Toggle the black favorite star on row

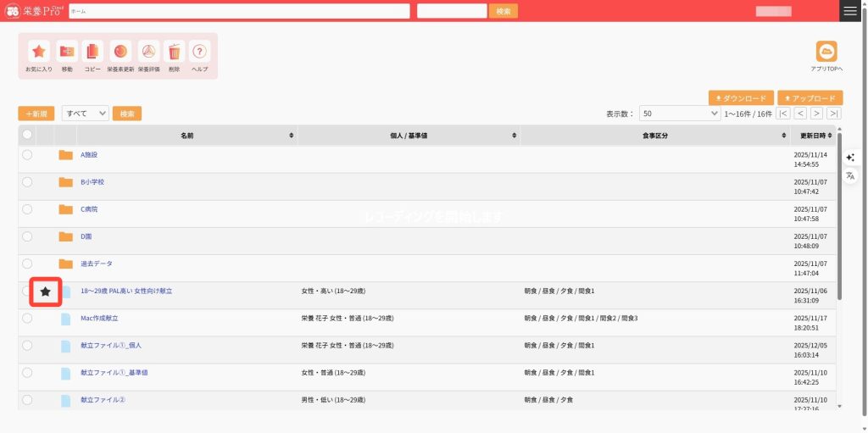(46, 291)
